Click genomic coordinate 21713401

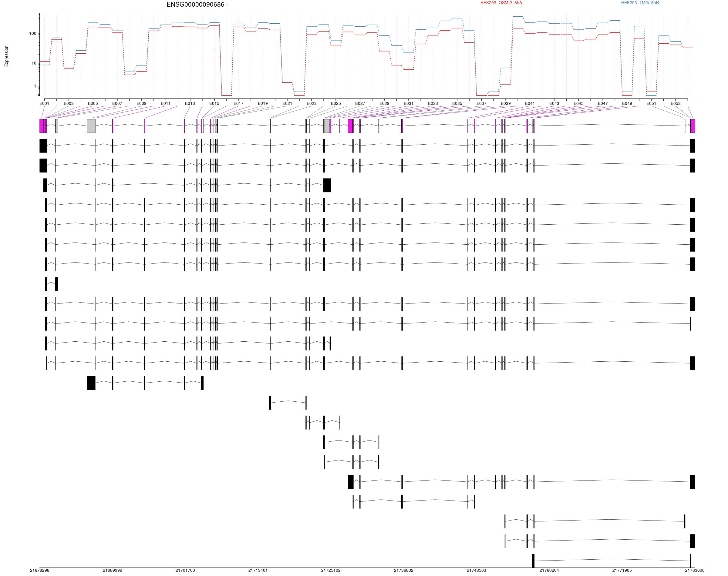pyautogui.click(x=258, y=571)
